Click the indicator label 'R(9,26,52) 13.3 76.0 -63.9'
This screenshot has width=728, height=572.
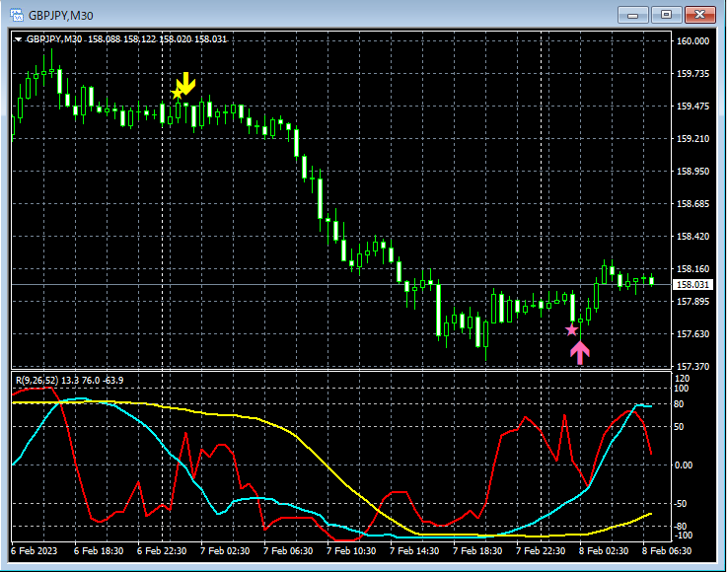pos(70,381)
